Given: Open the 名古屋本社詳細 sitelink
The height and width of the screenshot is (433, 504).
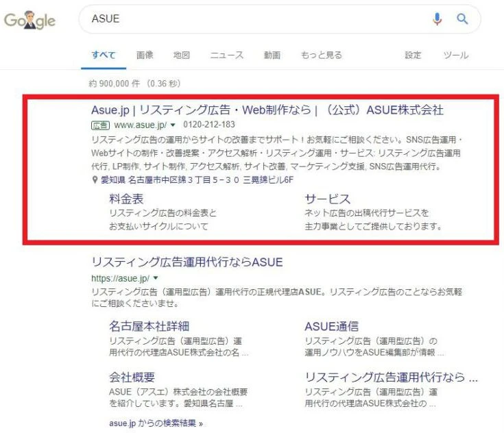Looking at the screenshot, I should tap(149, 326).
